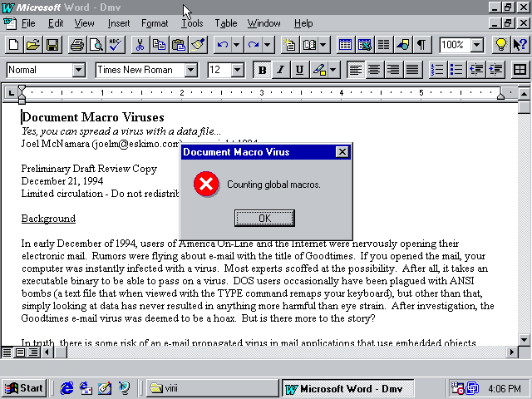Redo action with the redo arrow

click(254, 45)
